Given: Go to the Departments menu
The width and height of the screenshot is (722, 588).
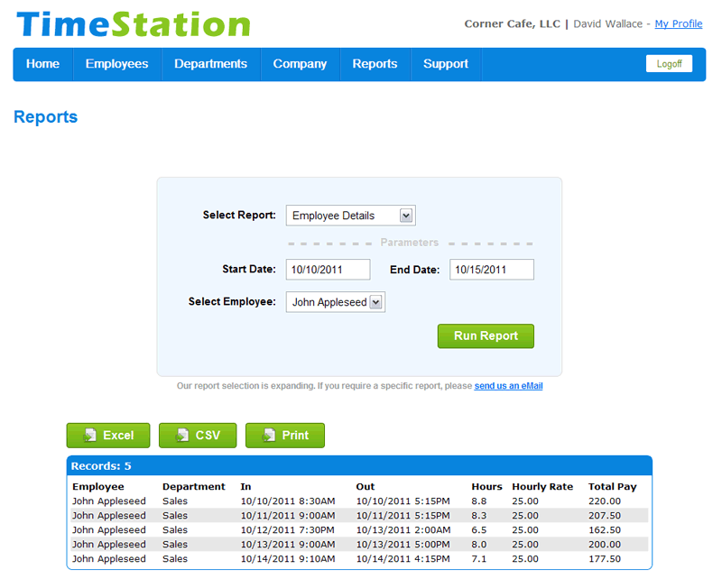Looking at the screenshot, I should [x=211, y=64].
